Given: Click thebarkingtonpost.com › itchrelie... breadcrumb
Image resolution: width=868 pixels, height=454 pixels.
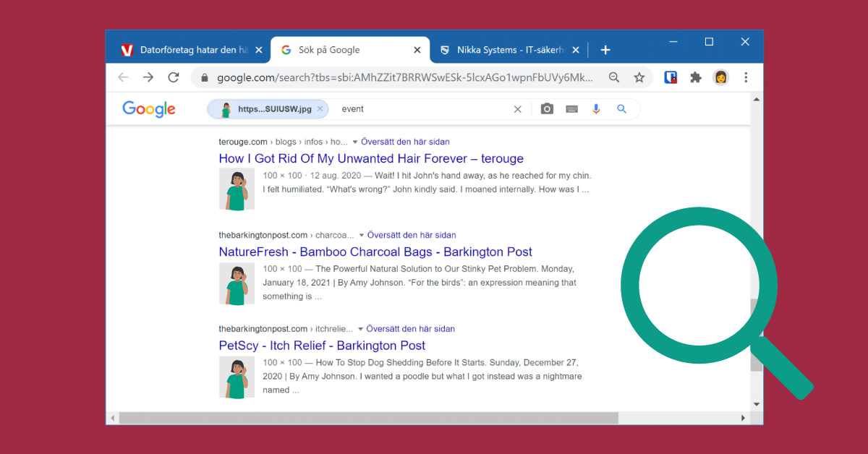Looking at the screenshot, I should point(286,329).
